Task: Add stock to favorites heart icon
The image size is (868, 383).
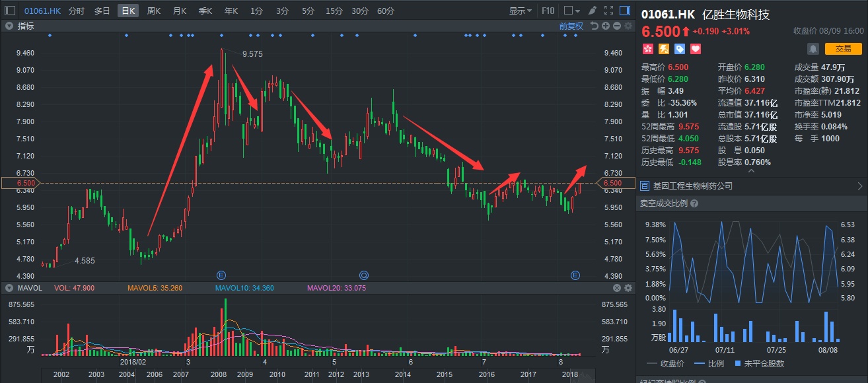Action: [x=695, y=49]
